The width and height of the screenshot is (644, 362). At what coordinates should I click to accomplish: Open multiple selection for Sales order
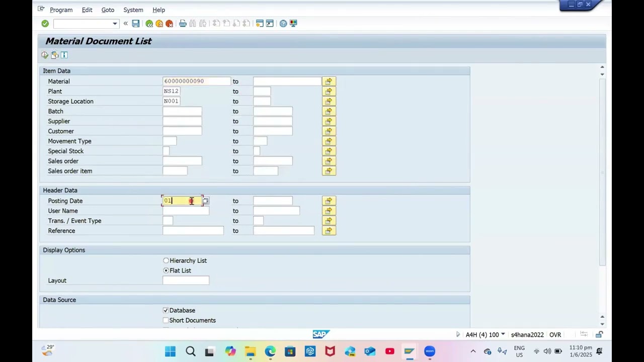tap(329, 161)
